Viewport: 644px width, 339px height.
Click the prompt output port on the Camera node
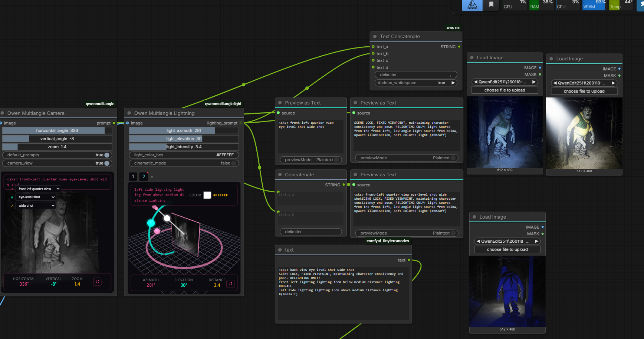(x=114, y=123)
